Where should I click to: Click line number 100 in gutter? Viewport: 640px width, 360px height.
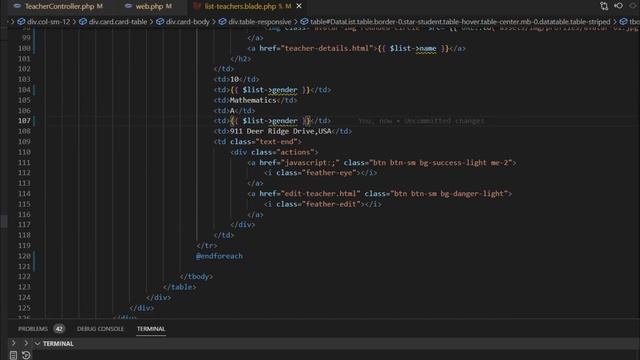point(24,48)
